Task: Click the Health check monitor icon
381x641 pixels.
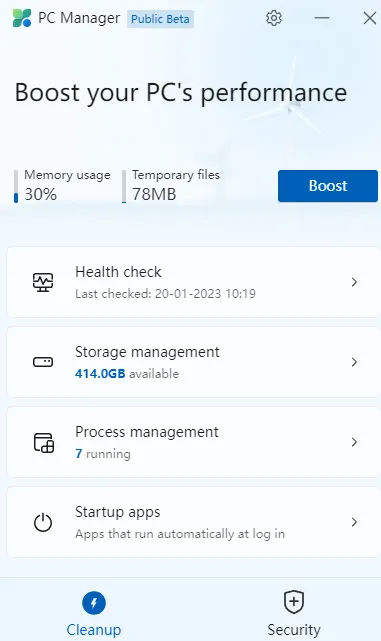Action: coord(43,282)
